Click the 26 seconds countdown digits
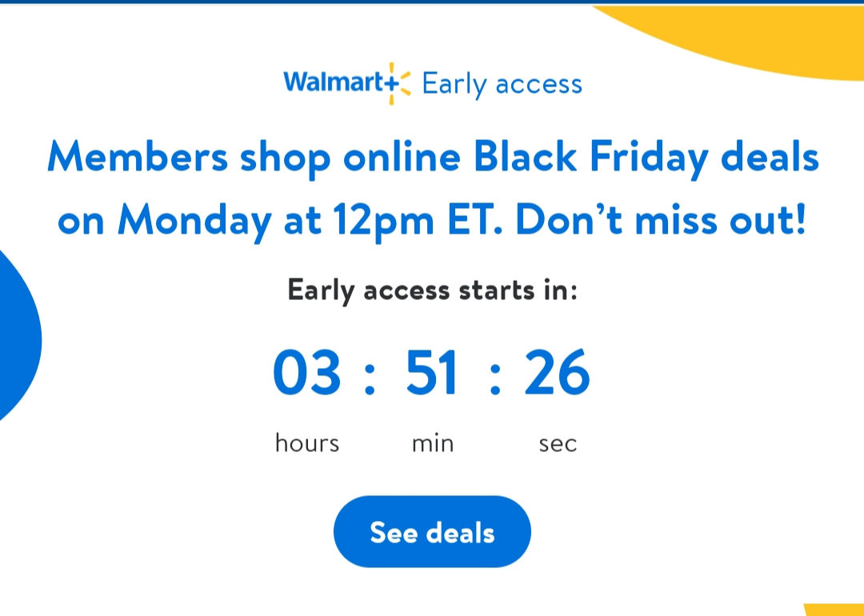The width and height of the screenshot is (864, 616). point(557,374)
